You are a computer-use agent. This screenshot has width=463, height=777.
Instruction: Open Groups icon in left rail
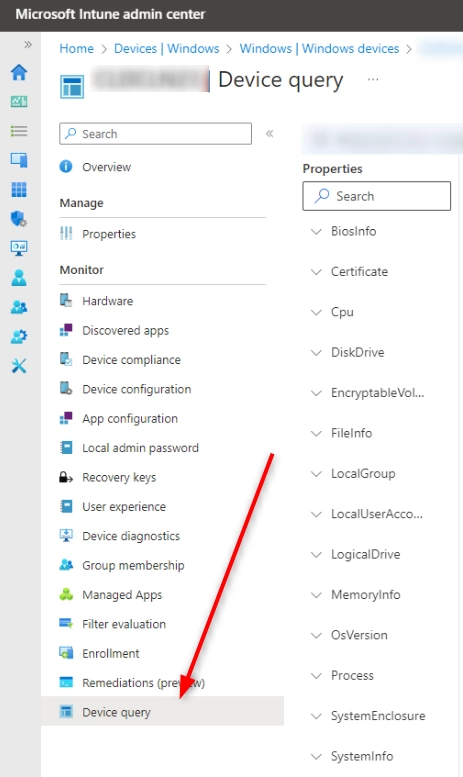[19, 307]
